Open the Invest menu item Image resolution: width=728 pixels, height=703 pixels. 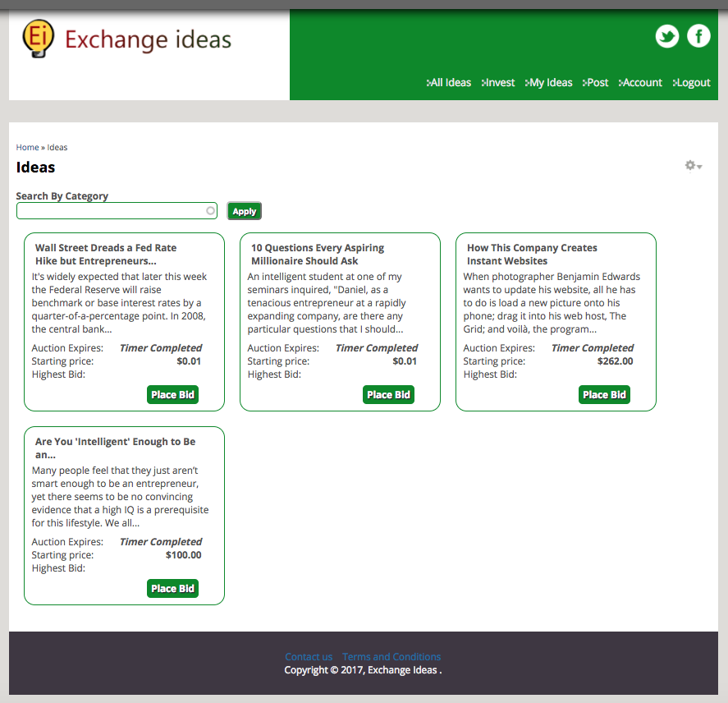pos(500,83)
